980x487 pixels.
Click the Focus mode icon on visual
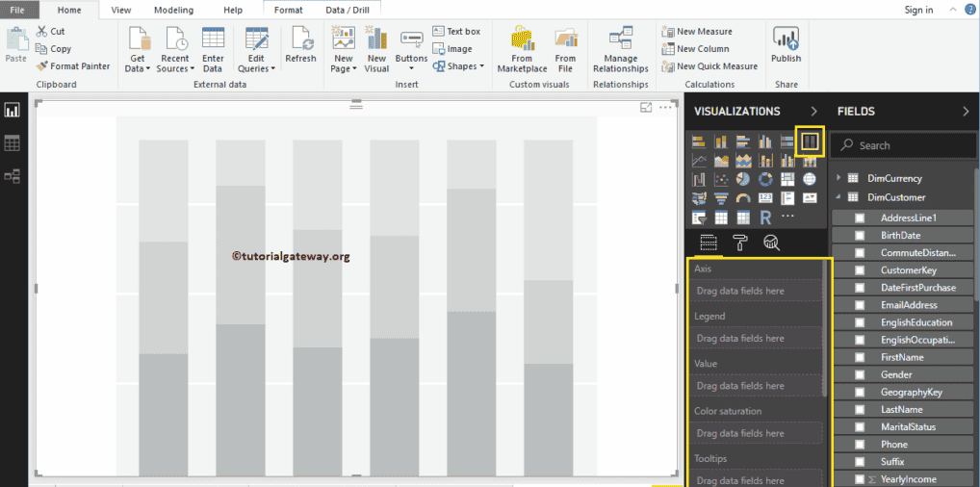(646, 108)
